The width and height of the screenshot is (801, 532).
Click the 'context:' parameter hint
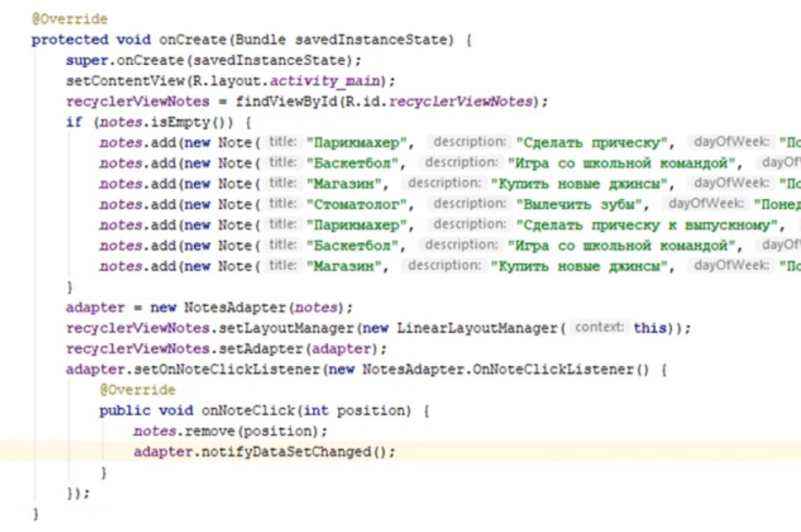click(599, 327)
